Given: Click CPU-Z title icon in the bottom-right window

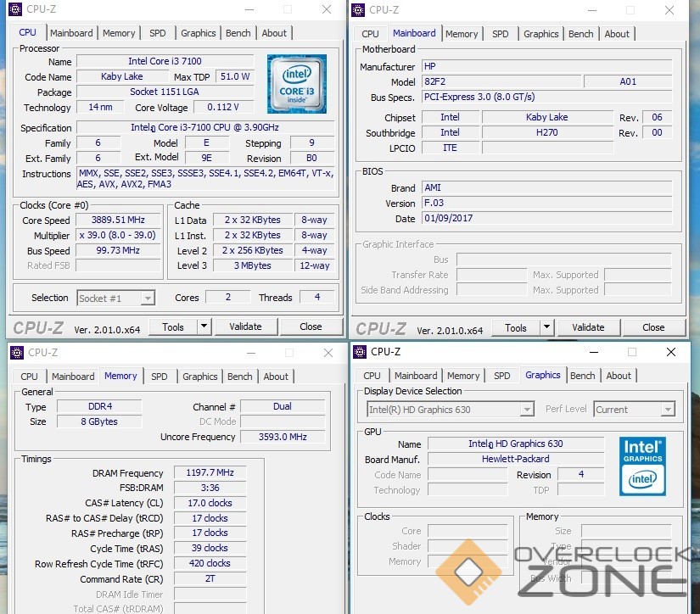Looking at the screenshot, I should click(358, 352).
